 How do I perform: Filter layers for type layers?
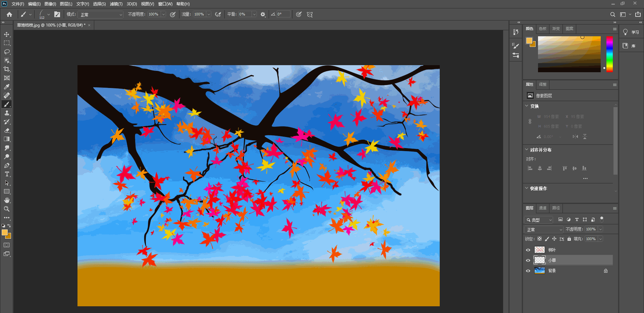coord(577,220)
